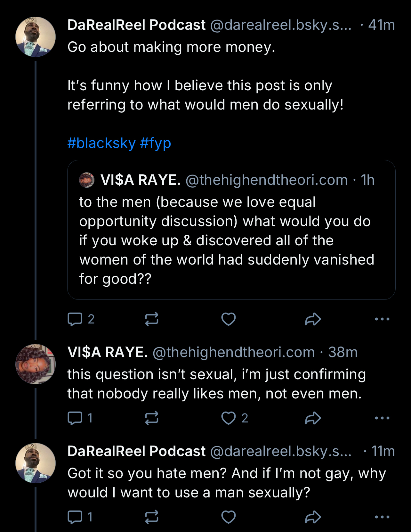Repost the 'this question isn't sexual' post
Viewport: 411px width, 532px height.
click(x=152, y=418)
